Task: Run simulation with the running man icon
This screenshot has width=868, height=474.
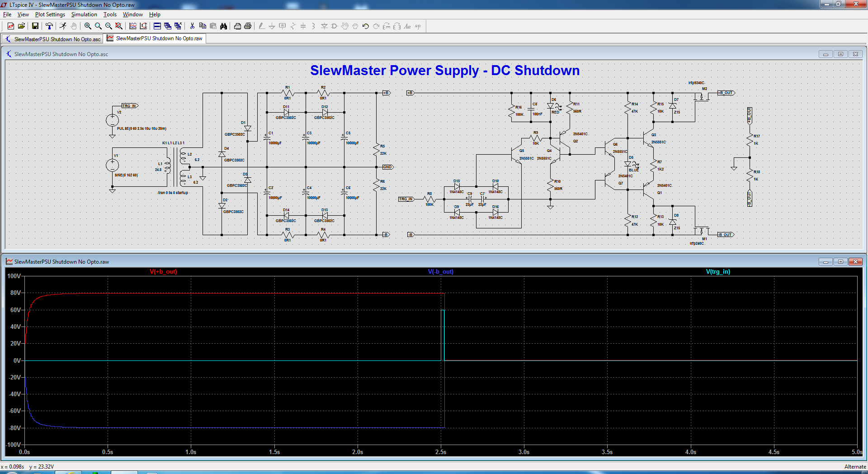Action: pyautogui.click(x=63, y=26)
